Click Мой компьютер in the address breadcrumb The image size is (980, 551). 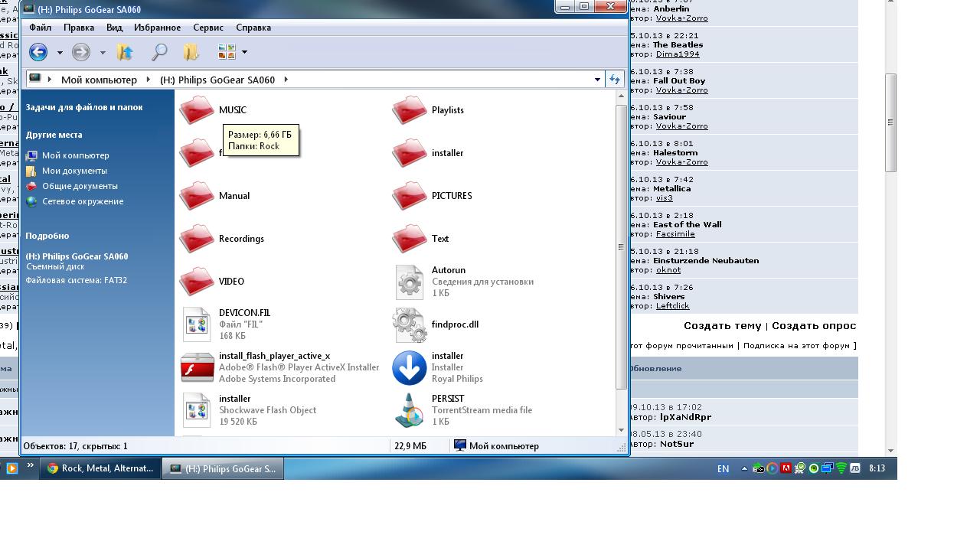point(99,80)
